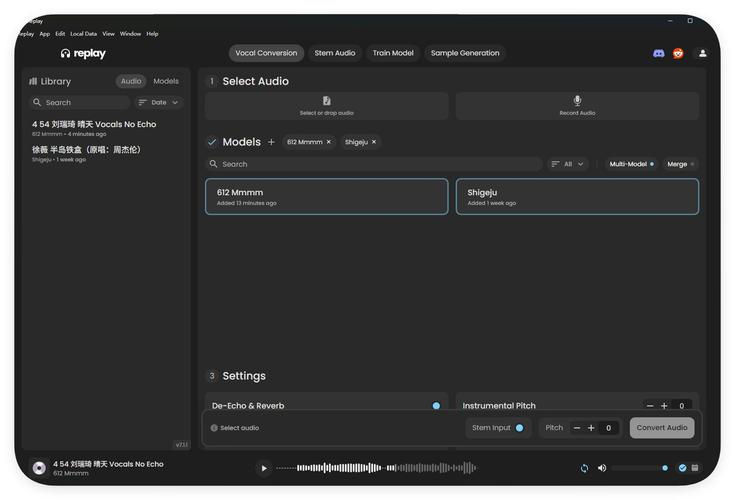Screen dimensions: 735x500
Task: Play the current track
Action: click(x=264, y=468)
